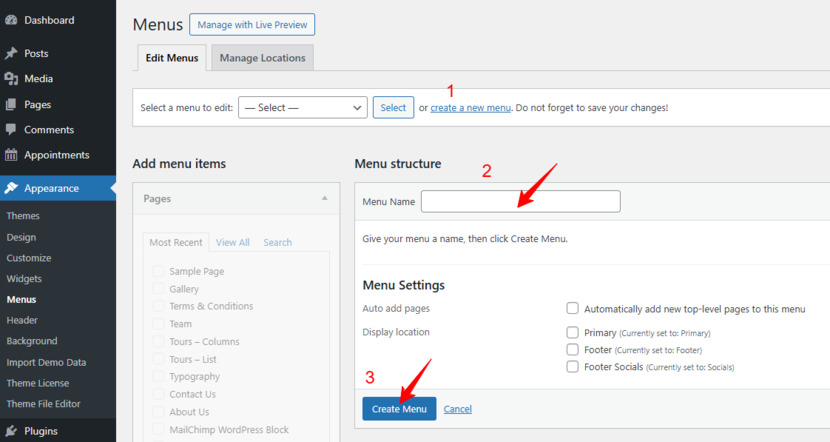830x442 pixels.
Task: Click the Posts pushpin icon
Action: click(11, 53)
